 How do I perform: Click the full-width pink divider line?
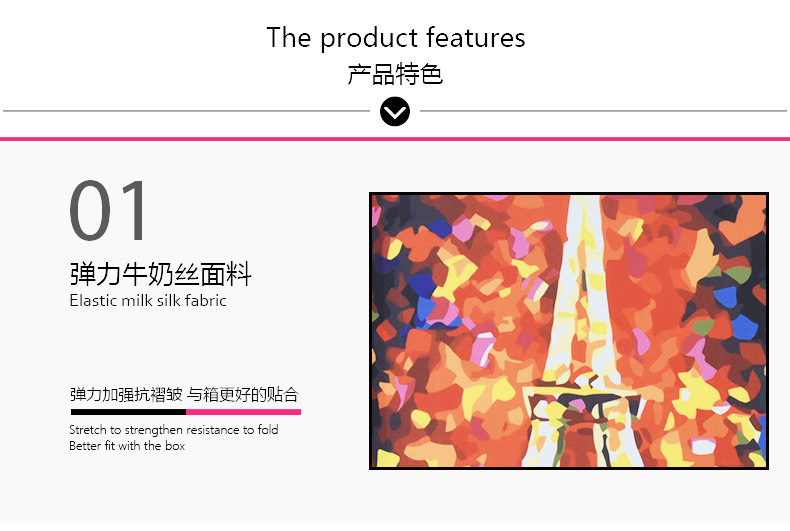(x=395, y=139)
